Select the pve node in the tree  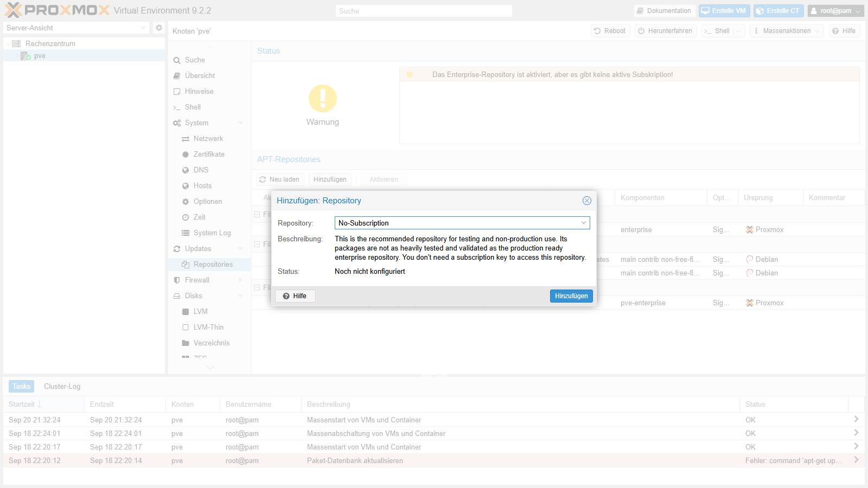(40, 56)
